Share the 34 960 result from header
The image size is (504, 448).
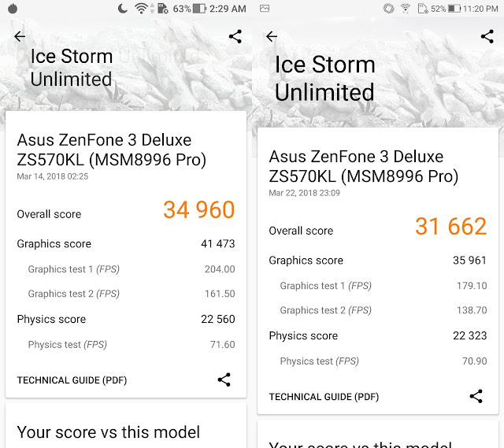[x=235, y=37]
